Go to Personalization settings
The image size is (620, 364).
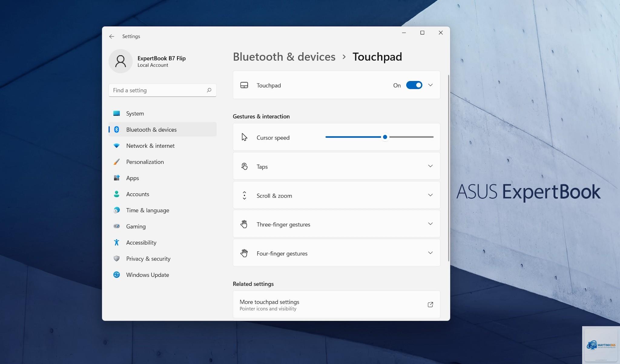(163, 162)
